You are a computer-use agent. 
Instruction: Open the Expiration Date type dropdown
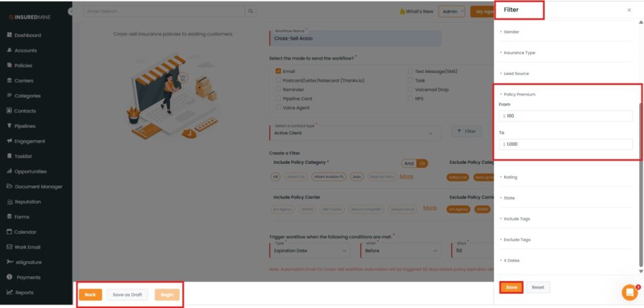coord(311,251)
